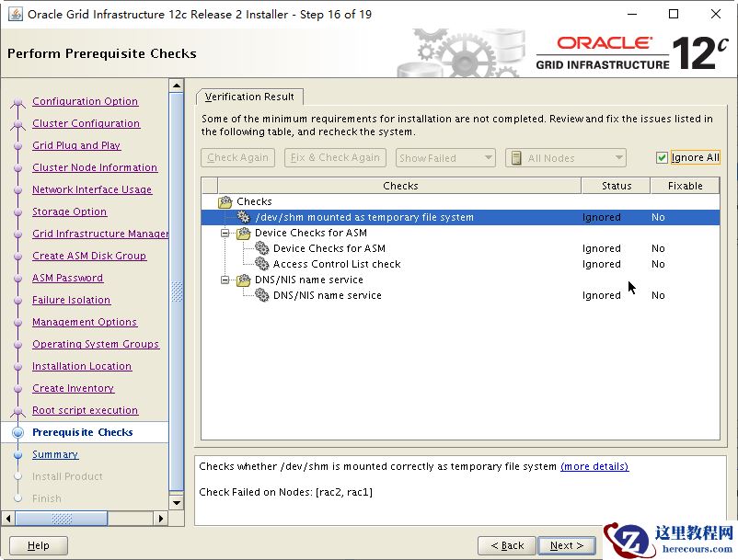Go to Storage Option step
The height and width of the screenshot is (560, 738).
point(70,211)
